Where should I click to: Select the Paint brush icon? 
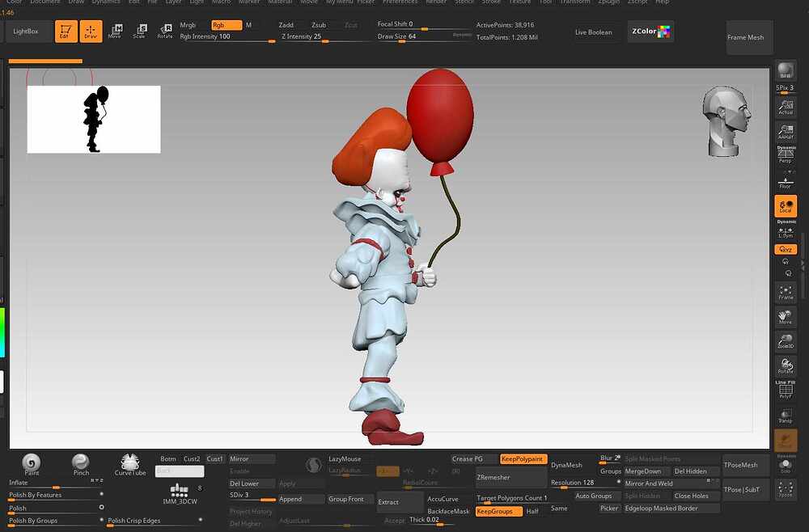(x=32, y=462)
